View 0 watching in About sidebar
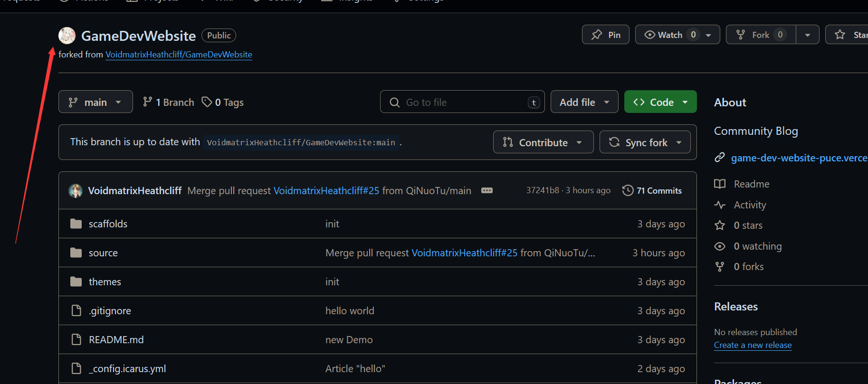 click(x=757, y=246)
